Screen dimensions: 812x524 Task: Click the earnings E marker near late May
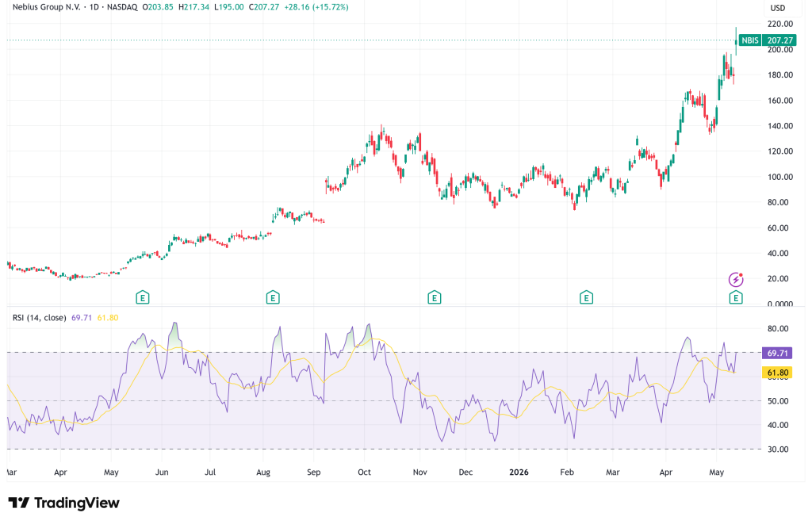point(143,298)
